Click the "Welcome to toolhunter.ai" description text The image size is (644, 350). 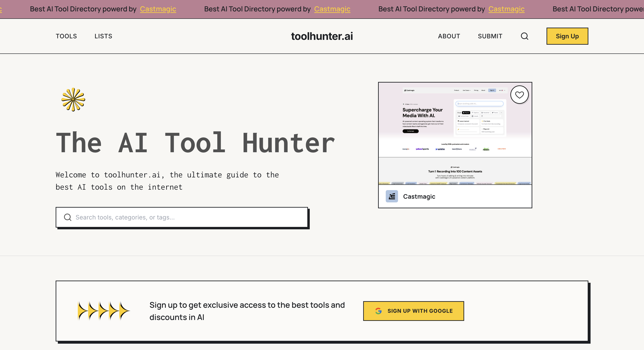(167, 181)
